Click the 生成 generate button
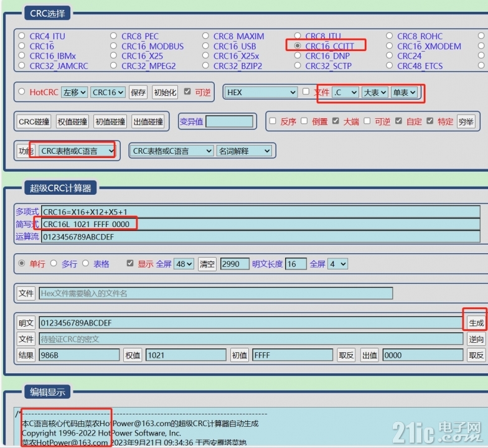The image size is (488, 448). [476, 322]
